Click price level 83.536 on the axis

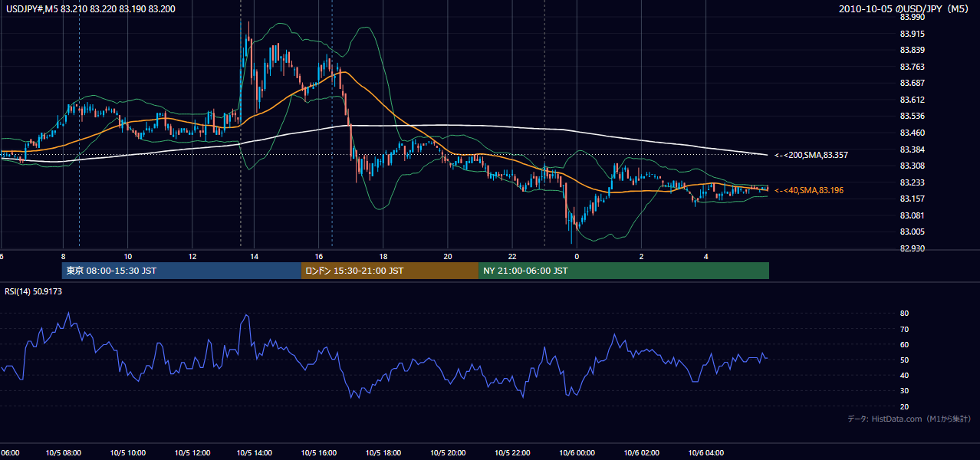911,116
